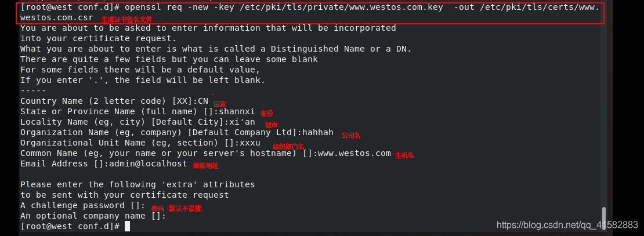644x236 pixels.
Task: Click the red 生成证书签名文件 annotation
Action: click(126, 19)
